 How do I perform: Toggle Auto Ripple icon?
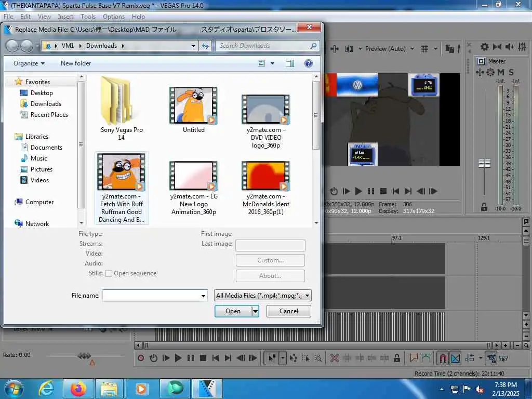(470, 358)
